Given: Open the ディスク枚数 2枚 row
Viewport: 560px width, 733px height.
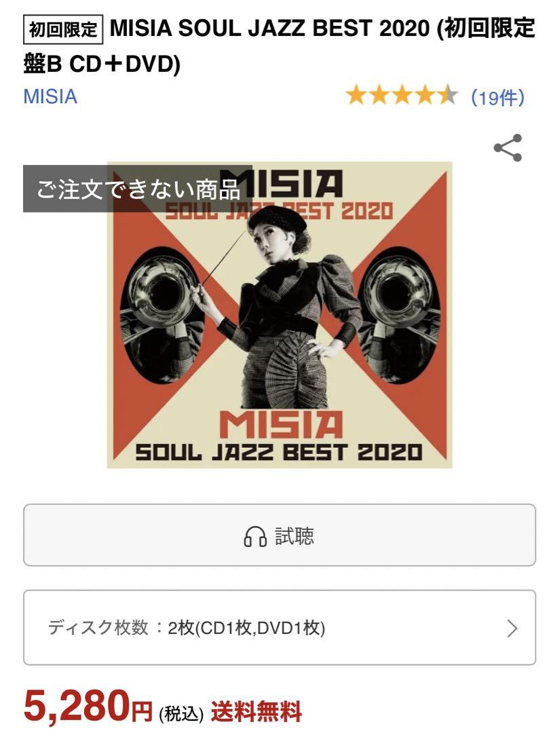Looking at the screenshot, I should [x=280, y=627].
